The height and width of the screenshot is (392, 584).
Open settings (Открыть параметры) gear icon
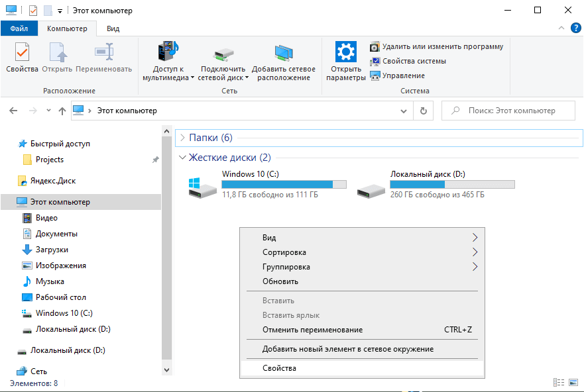(345, 53)
